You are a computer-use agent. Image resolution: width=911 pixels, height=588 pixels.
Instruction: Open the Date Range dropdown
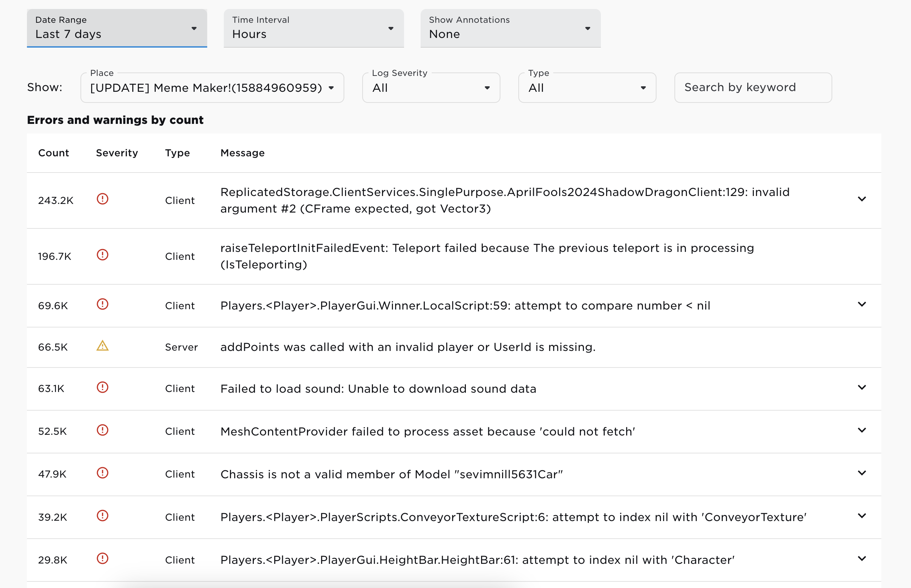116,28
